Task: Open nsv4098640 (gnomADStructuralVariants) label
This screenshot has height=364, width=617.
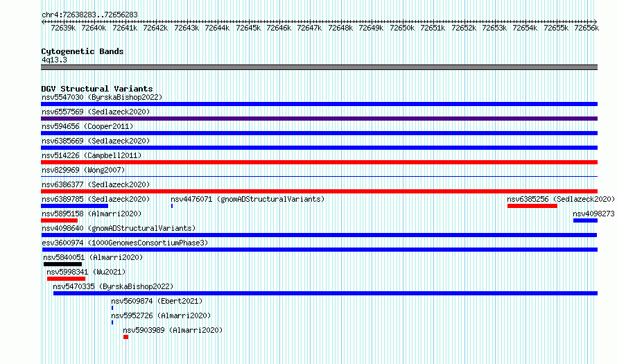Action: point(119,228)
